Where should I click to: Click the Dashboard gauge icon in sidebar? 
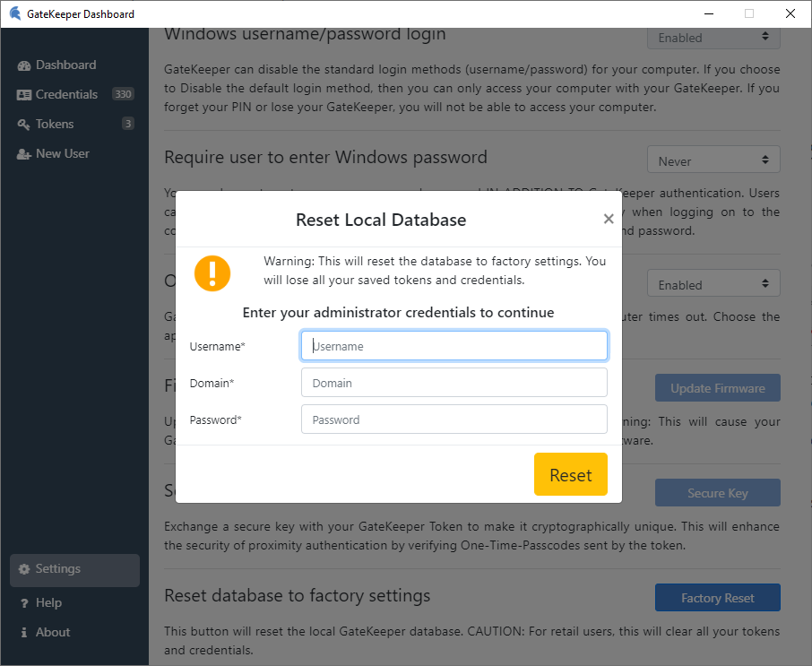pos(24,65)
